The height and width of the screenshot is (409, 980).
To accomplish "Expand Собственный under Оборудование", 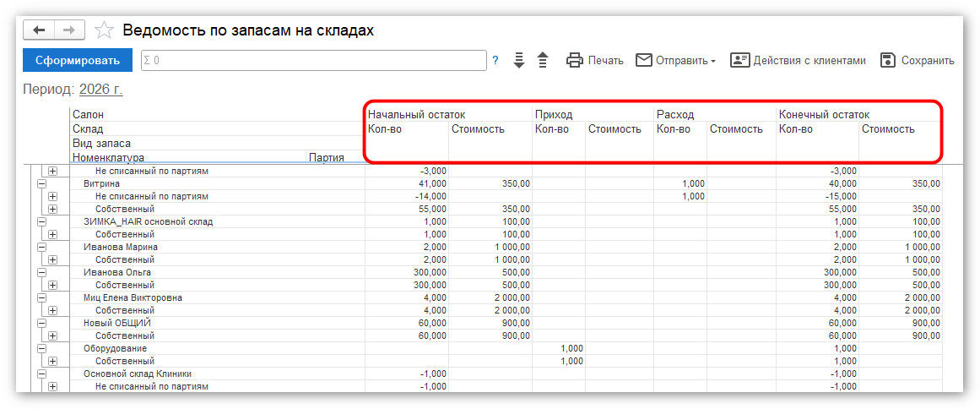I will click(x=53, y=362).
